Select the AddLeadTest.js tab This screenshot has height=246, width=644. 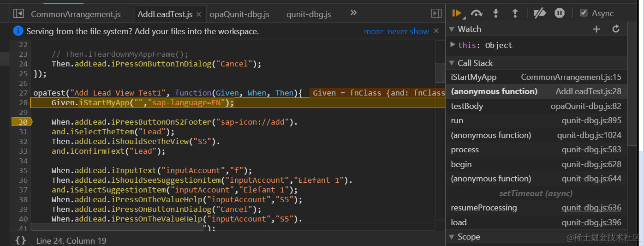tap(165, 14)
